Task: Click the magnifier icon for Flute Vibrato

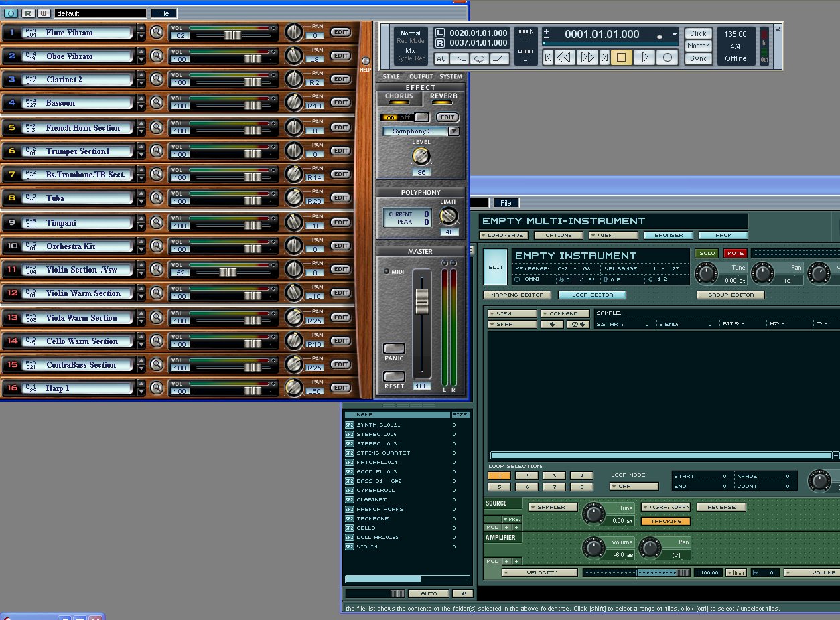Action: click(157, 32)
